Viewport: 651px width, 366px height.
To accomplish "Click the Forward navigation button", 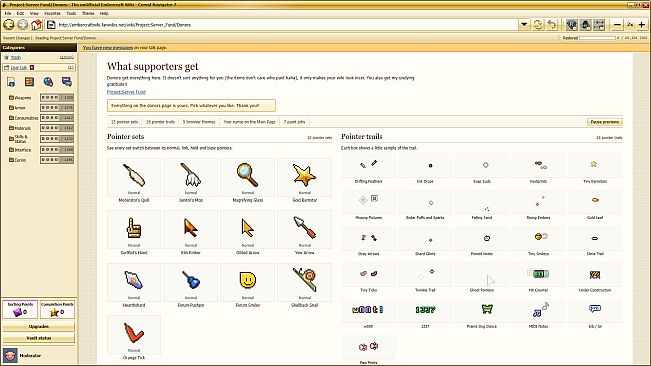I will click(22, 25).
